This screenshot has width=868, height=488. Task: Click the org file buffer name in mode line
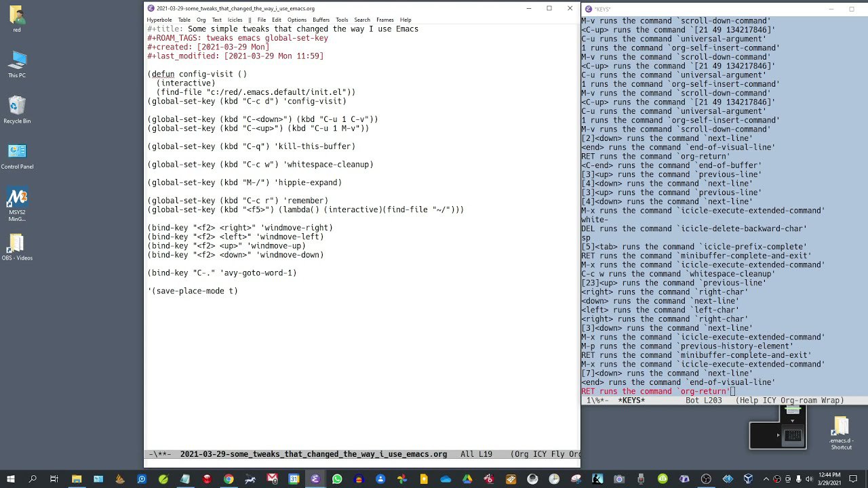[313, 454]
